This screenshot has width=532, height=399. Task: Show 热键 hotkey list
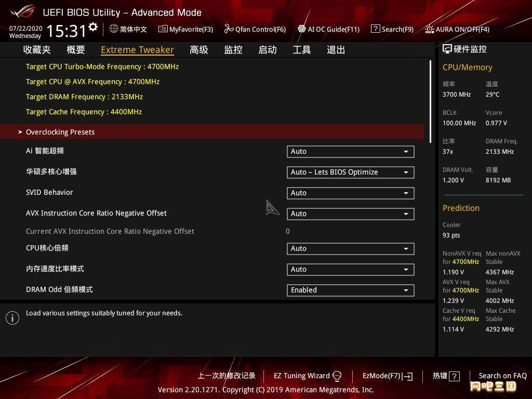click(x=446, y=376)
